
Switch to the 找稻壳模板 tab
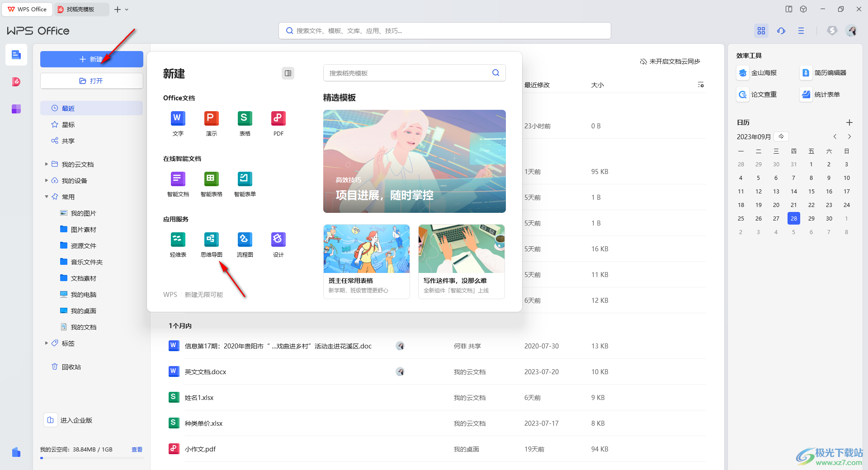(81, 9)
